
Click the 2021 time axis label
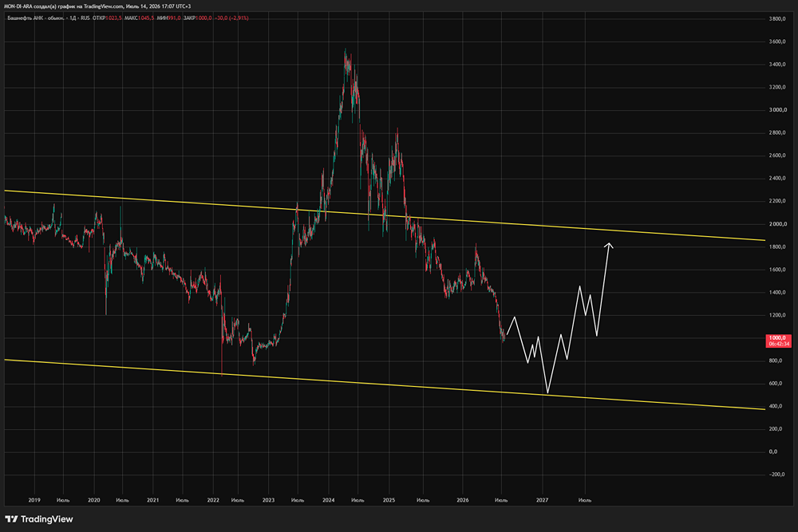152,500
